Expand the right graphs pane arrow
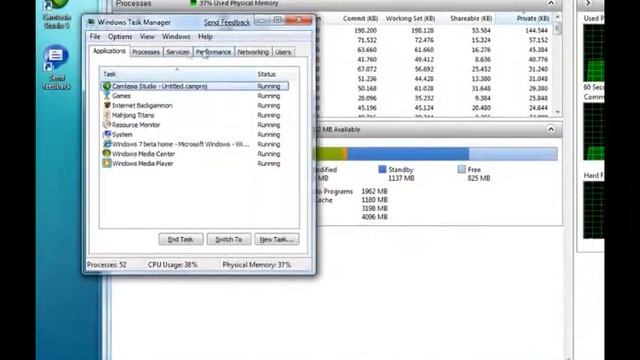 click(588, 3)
